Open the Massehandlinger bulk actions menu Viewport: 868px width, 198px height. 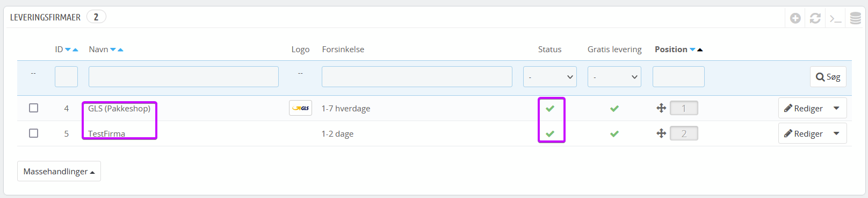click(x=59, y=172)
